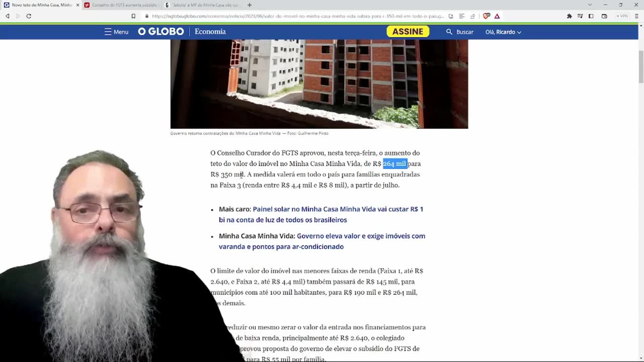
Task: Click the 'Mais caro:' bullet label
Action: 235,209
